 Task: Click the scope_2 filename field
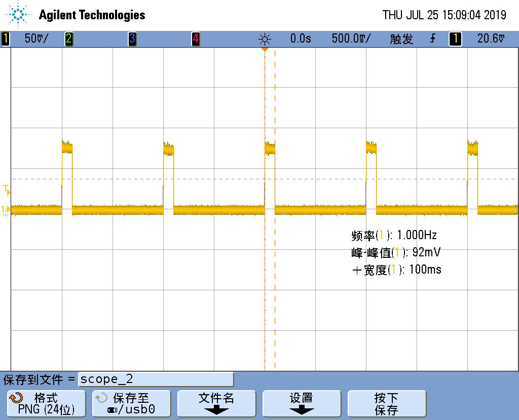[x=156, y=379]
